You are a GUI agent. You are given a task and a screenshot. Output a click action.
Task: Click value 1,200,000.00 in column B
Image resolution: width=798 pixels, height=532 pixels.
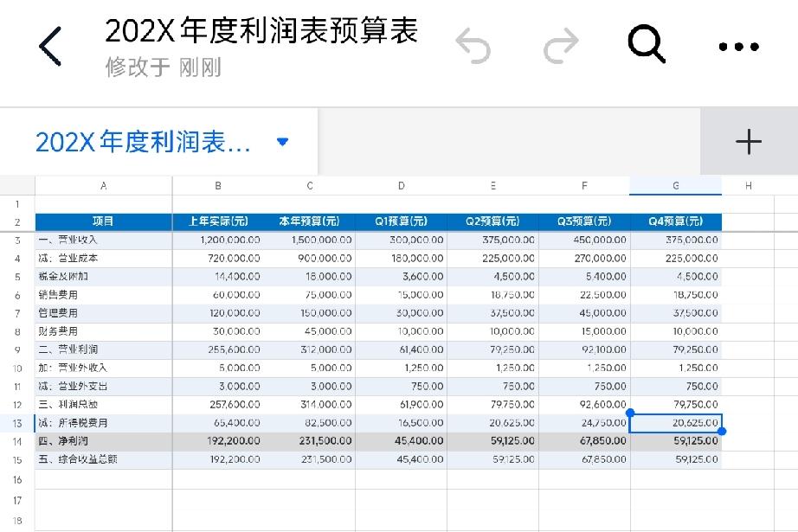(230, 240)
